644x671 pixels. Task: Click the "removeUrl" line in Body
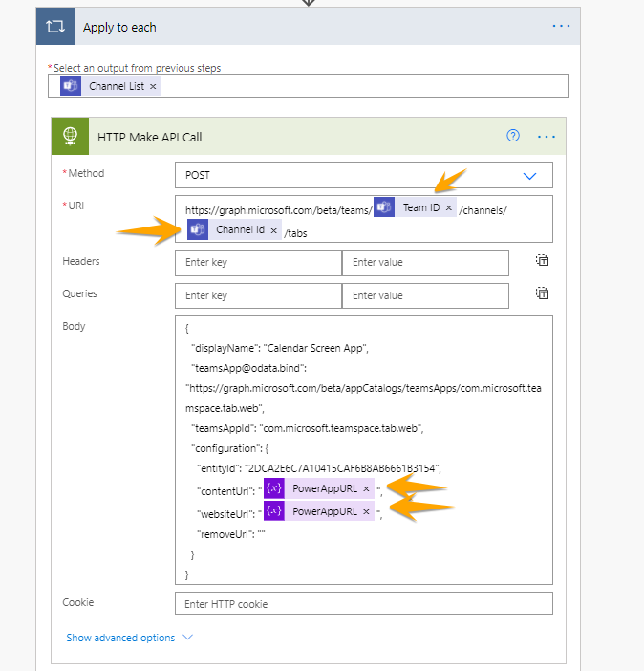[x=231, y=534]
